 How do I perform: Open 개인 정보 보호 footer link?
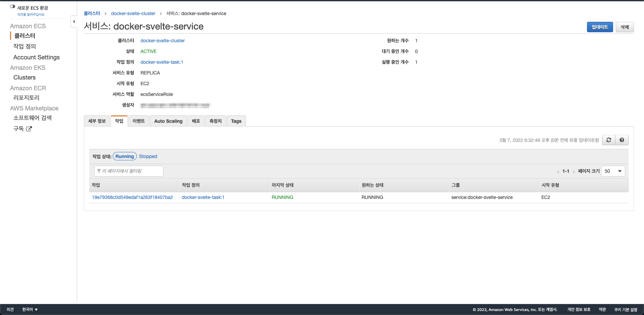(579, 309)
